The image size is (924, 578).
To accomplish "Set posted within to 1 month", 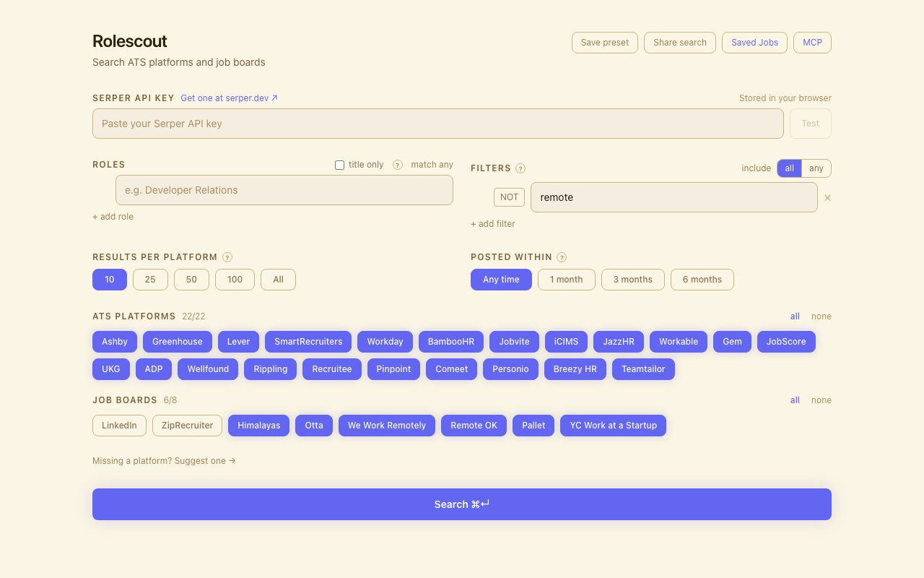I will 566,280.
